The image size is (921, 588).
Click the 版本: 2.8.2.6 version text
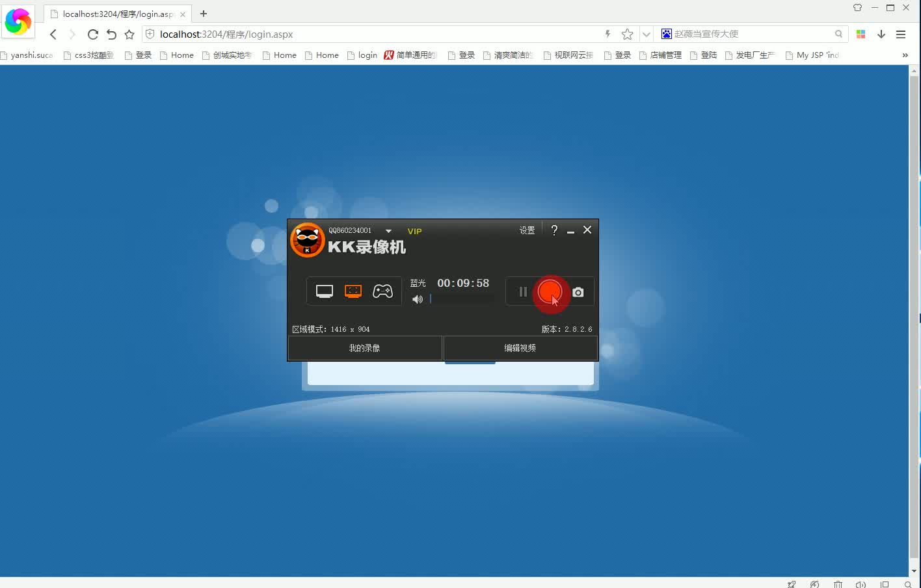[567, 329]
